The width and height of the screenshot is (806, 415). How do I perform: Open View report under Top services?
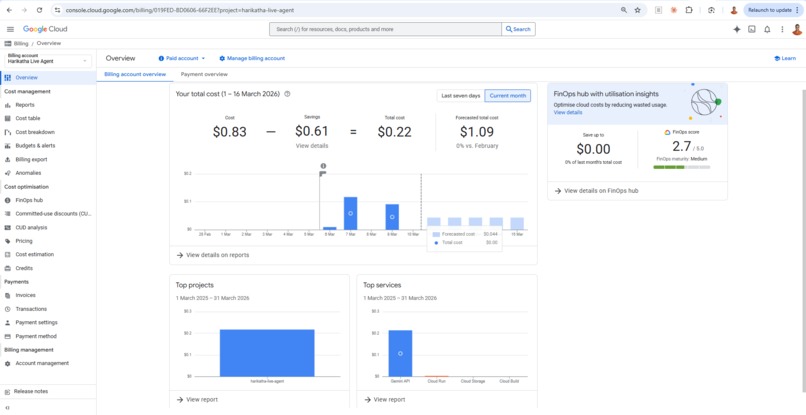pyautogui.click(x=384, y=400)
